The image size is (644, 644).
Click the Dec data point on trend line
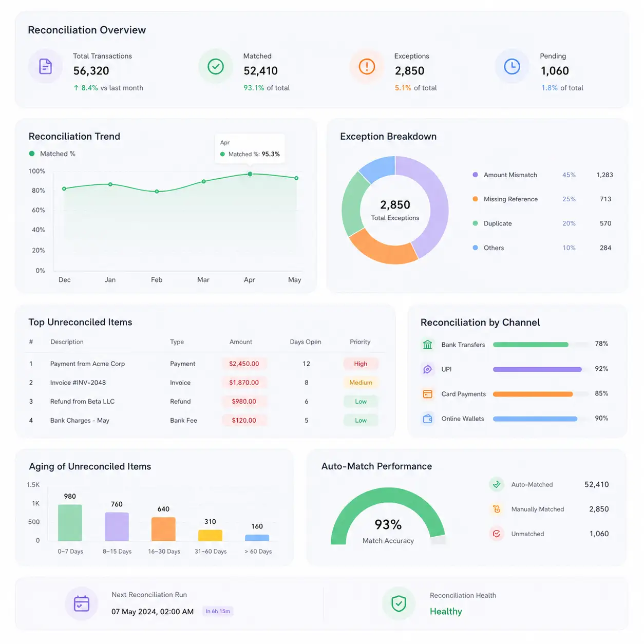pyautogui.click(x=64, y=188)
